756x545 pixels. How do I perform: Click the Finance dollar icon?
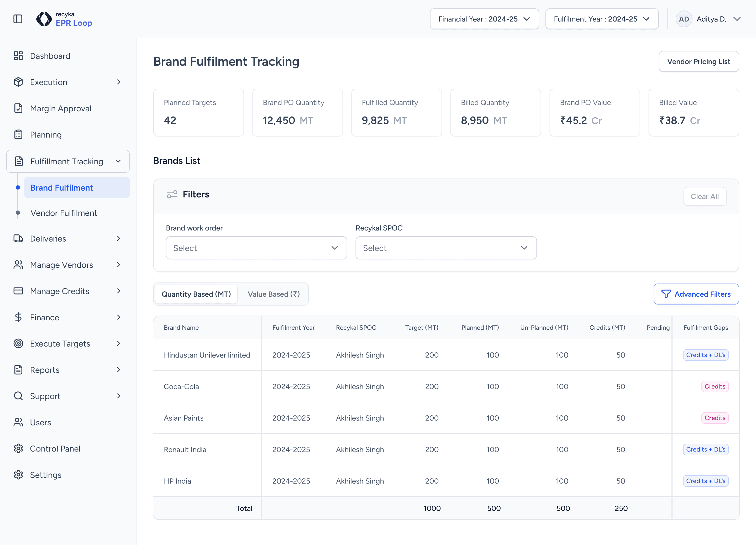coord(18,317)
